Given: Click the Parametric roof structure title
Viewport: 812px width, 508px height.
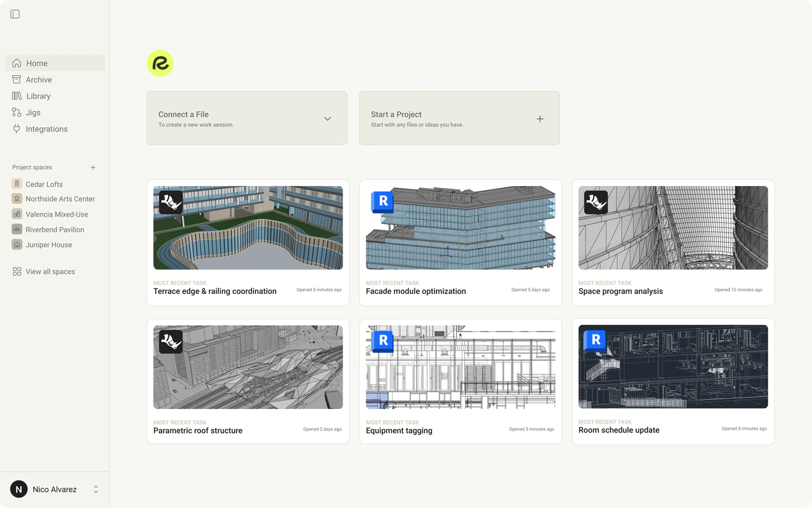Looking at the screenshot, I should click(198, 431).
